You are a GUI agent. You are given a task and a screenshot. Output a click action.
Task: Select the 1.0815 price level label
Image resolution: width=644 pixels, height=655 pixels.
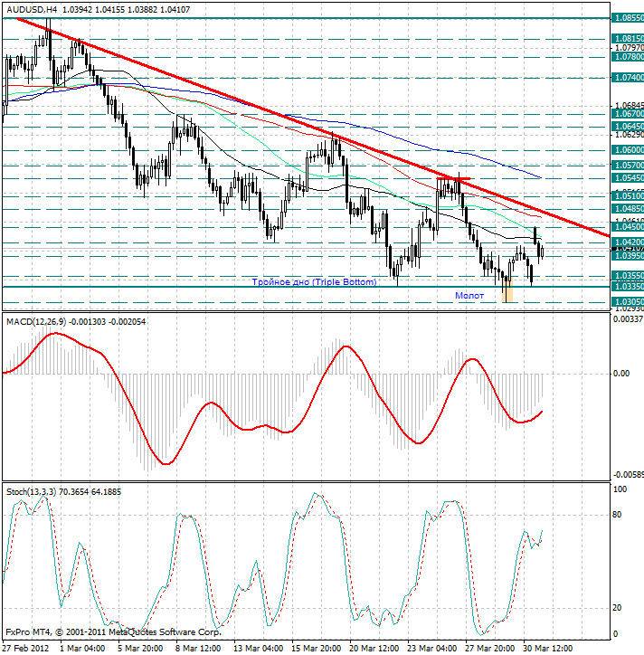(628, 39)
